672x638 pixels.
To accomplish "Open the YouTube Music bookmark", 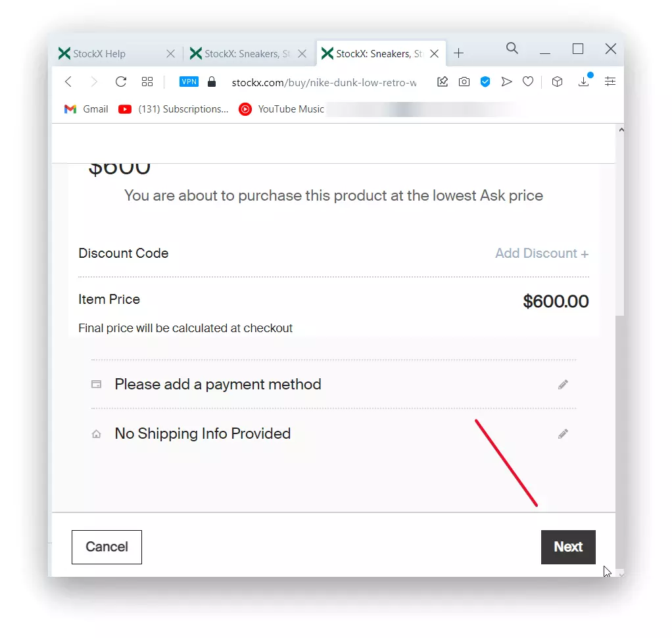I will pyautogui.click(x=281, y=109).
